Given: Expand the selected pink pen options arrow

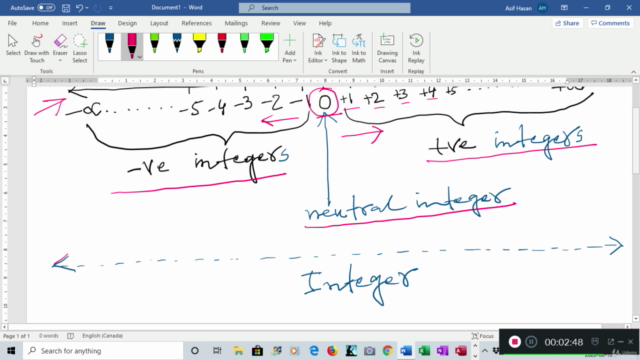Looking at the screenshot, I should 140,57.
